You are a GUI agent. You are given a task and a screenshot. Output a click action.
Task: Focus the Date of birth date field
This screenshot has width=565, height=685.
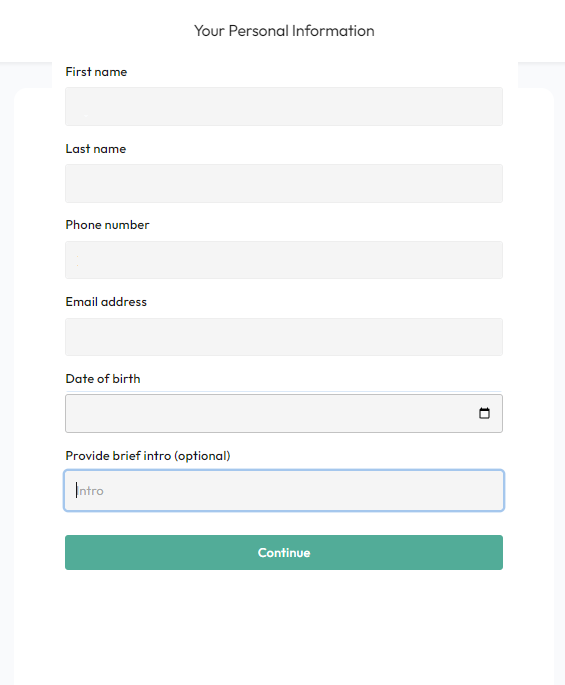284,414
